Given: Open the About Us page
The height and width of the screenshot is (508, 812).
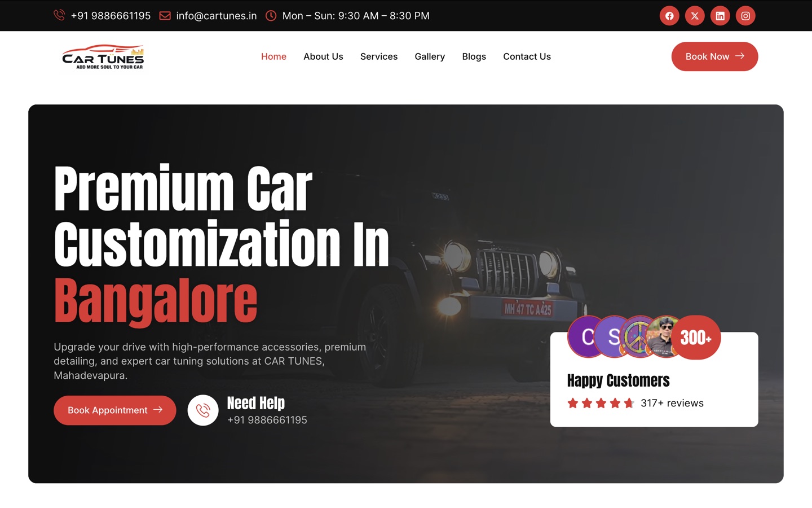Looking at the screenshot, I should tap(323, 56).
